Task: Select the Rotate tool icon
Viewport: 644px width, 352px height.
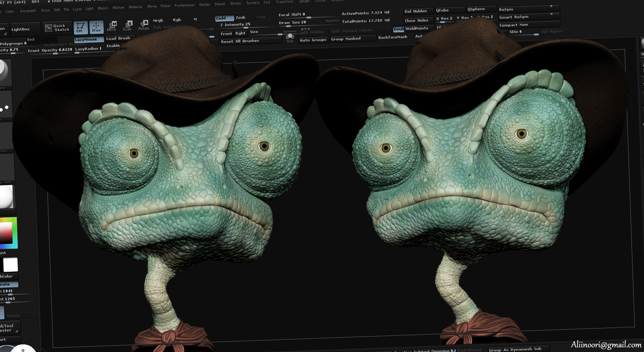Action: click(144, 25)
